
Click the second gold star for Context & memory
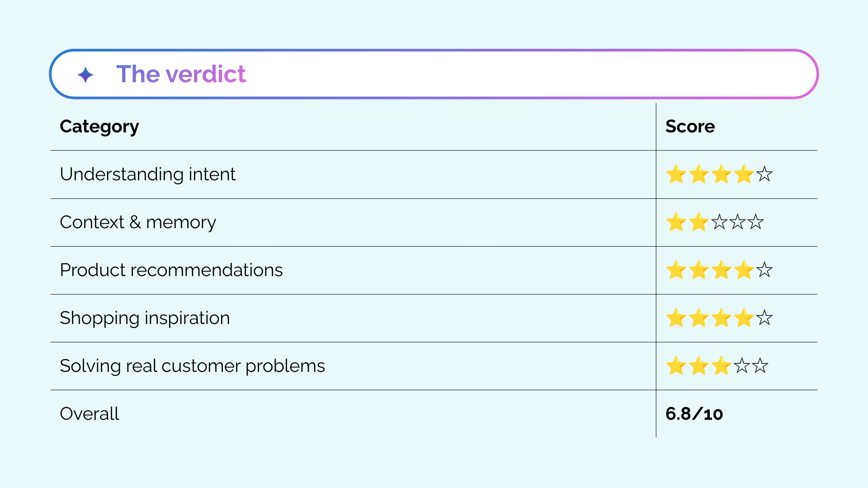[699, 222]
